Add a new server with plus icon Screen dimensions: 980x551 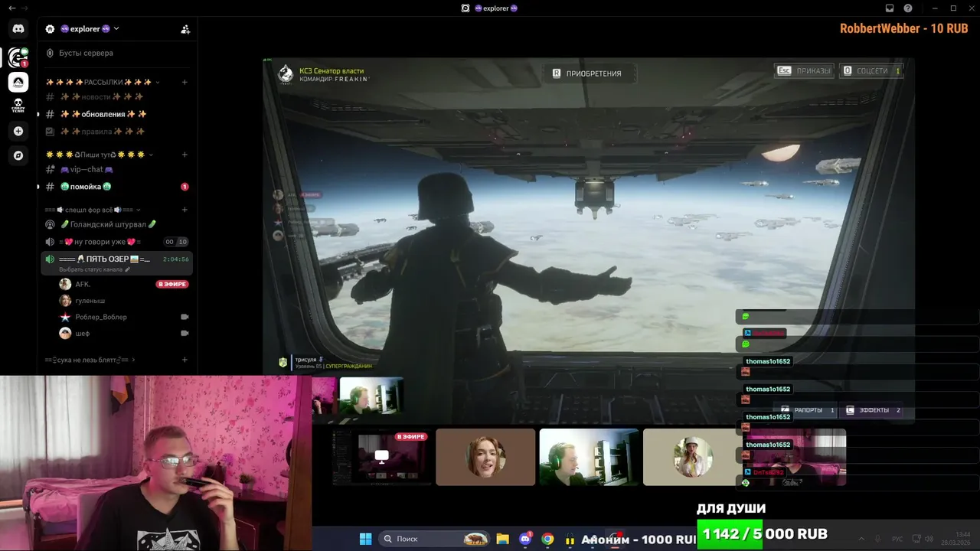18,131
